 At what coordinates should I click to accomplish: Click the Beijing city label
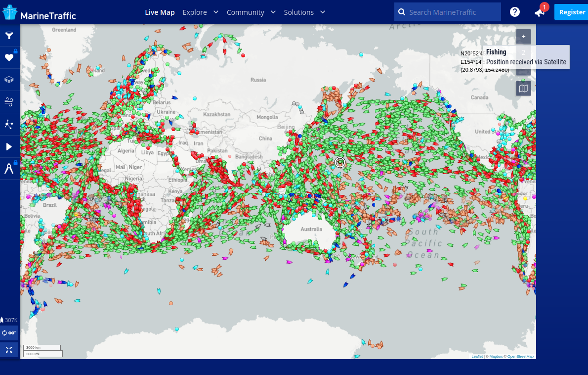pos(286,127)
